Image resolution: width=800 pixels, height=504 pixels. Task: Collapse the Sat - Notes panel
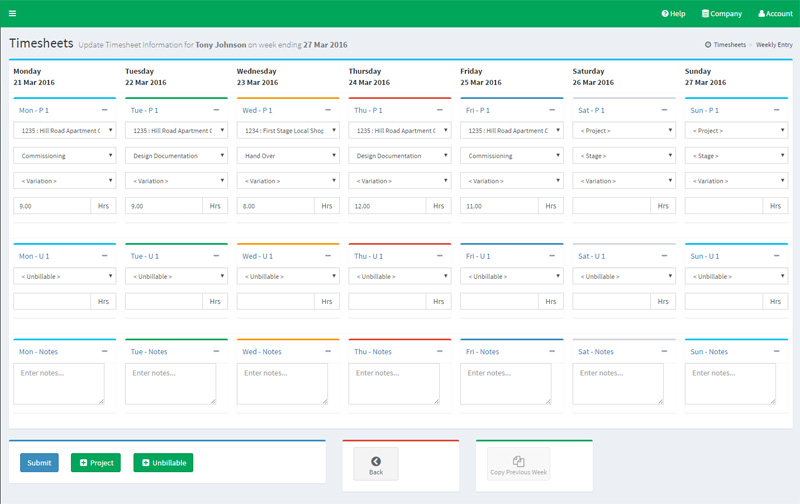pyautogui.click(x=664, y=351)
